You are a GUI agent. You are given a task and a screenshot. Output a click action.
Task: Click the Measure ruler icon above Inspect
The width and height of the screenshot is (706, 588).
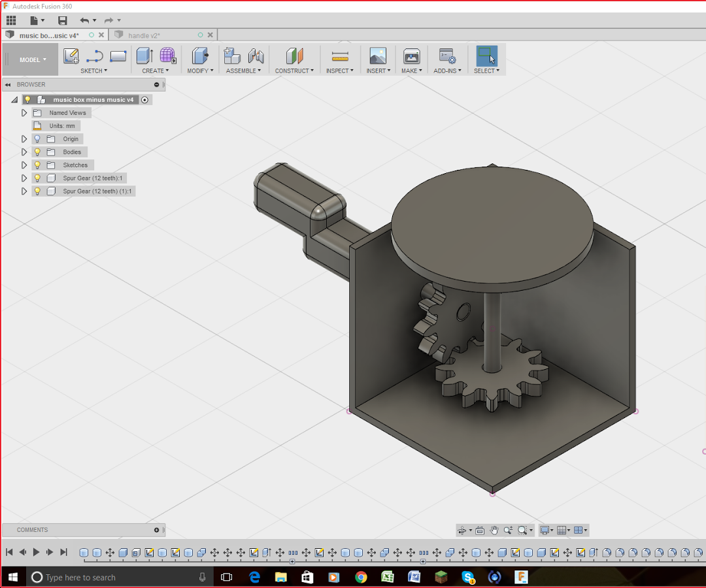point(340,56)
